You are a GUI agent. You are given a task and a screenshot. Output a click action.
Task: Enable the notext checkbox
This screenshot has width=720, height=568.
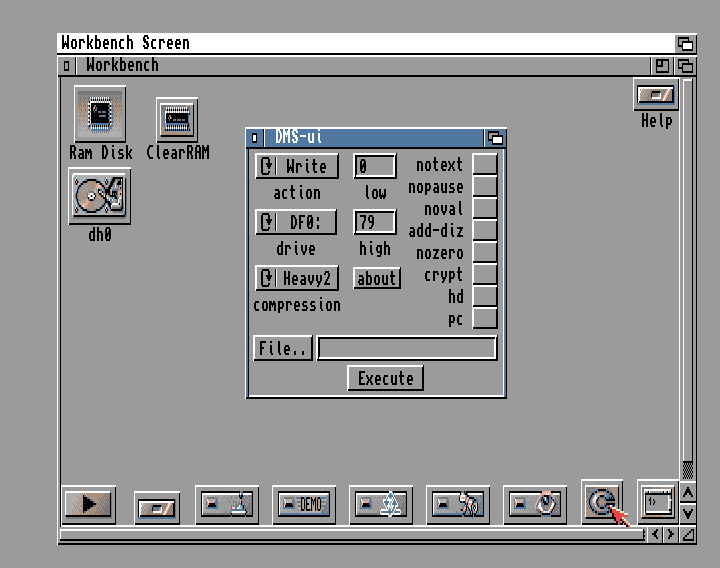(484, 165)
